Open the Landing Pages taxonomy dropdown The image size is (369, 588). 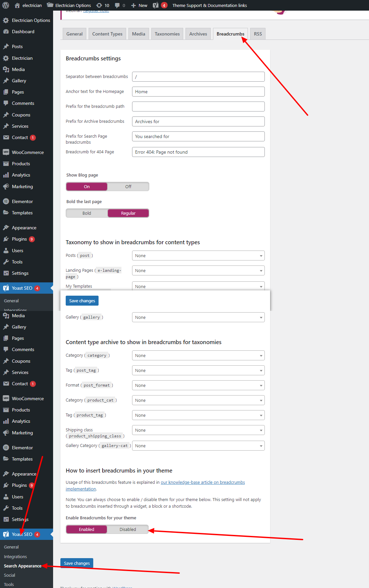198,271
